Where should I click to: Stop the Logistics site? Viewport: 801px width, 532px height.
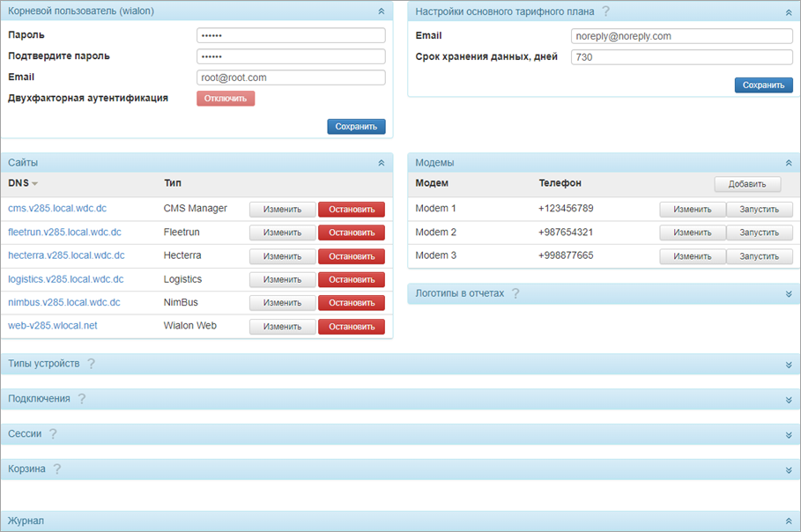click(x=352, y=280)
